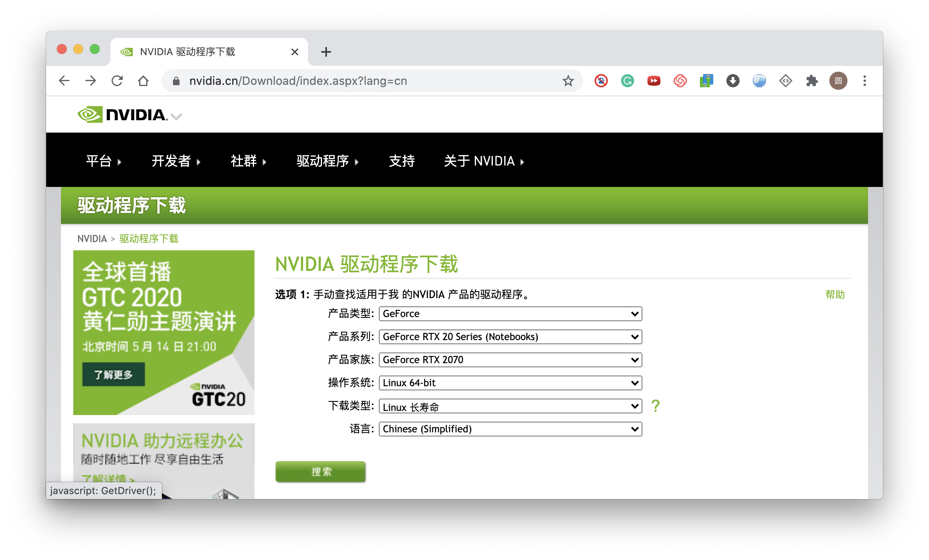Expand the 产品系列 RTX 20 Series dropdown
This screenshot has height=560, width=929.
coord(510,337)
